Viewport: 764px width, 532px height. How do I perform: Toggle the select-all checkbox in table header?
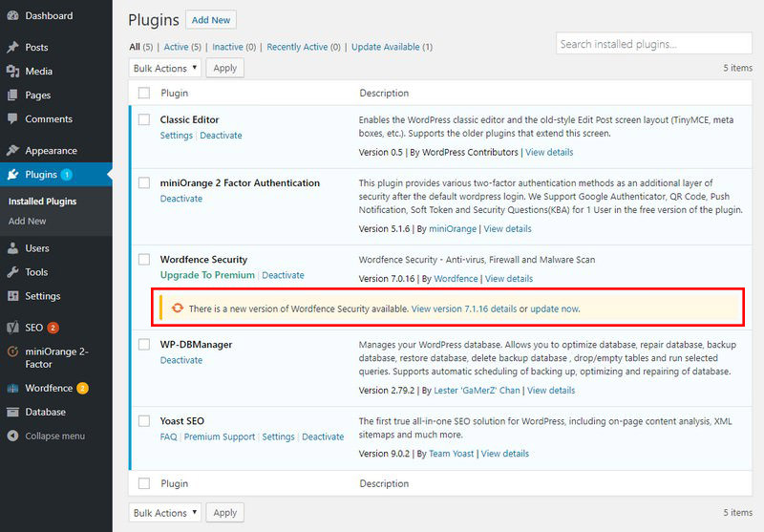(144, 93)
